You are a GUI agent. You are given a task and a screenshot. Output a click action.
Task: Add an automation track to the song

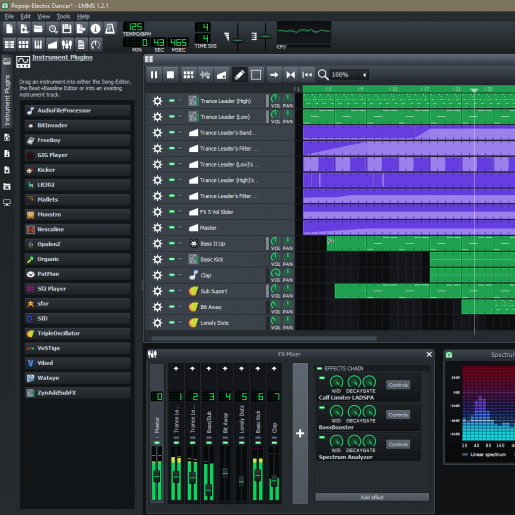[x=221, y=75]
